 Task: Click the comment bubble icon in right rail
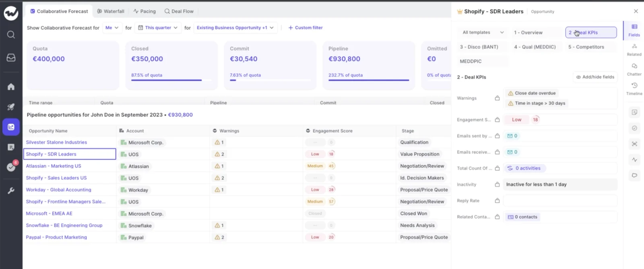click(634, 175)
